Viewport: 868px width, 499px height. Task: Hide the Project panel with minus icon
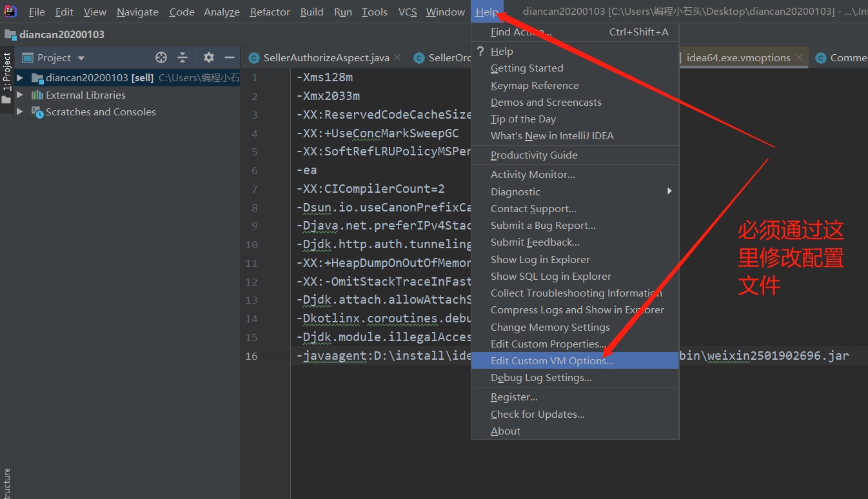click(229, 58)
